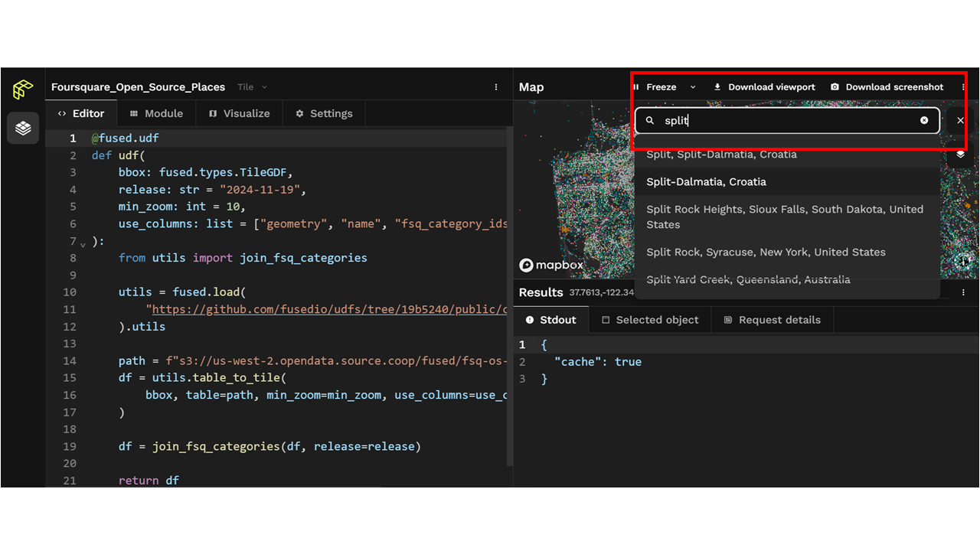Select Split-Dalmatia, Croatia suggestion
Viewport: 980px width, 551px height.
coord(787,182)
